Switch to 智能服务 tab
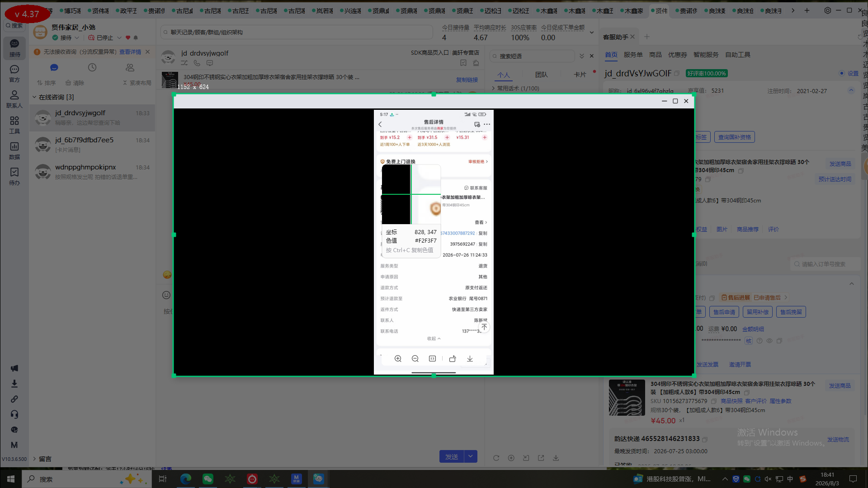The width and height of the screenshot is (868, 488). point(706,55)
